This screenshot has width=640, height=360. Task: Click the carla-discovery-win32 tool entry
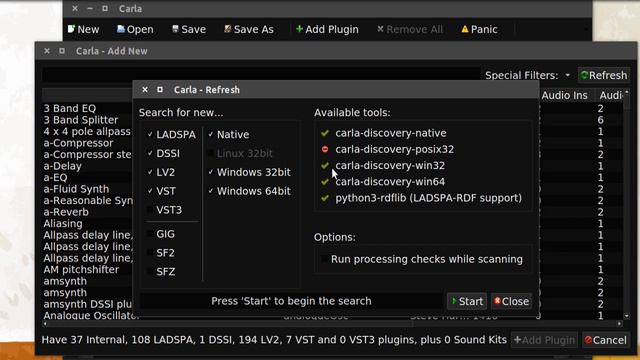point(390,165)
